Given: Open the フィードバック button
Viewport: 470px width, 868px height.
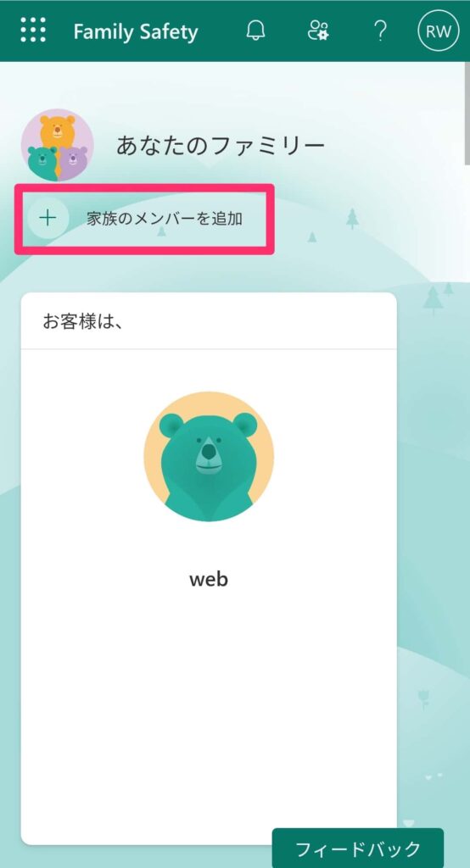Looking at the screenshot, I should pyautogui.click(x=358, y=848).
